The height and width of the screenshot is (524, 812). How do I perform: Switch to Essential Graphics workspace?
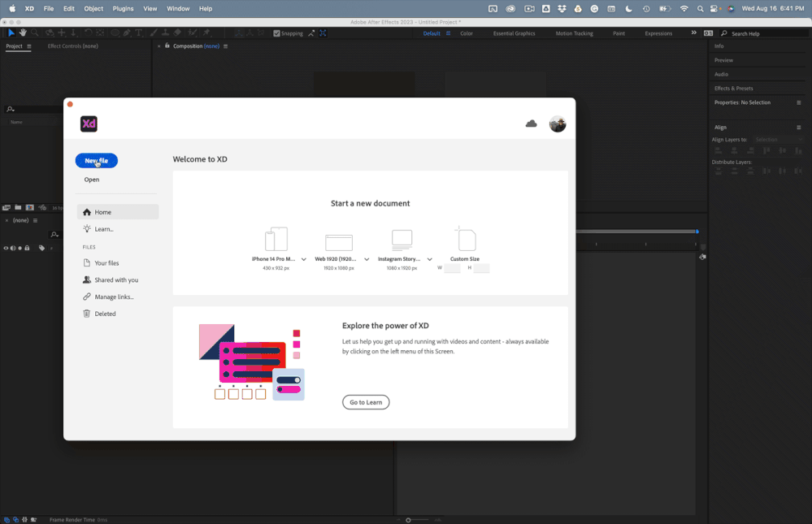pos(514,33)
